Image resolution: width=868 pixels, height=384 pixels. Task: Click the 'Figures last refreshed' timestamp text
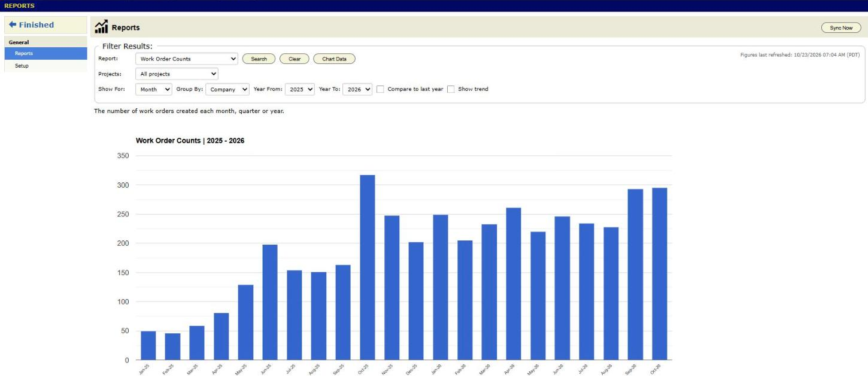[800, 54]
